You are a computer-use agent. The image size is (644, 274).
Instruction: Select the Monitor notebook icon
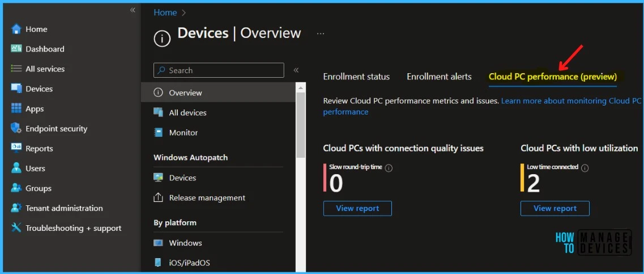(158, 133)
